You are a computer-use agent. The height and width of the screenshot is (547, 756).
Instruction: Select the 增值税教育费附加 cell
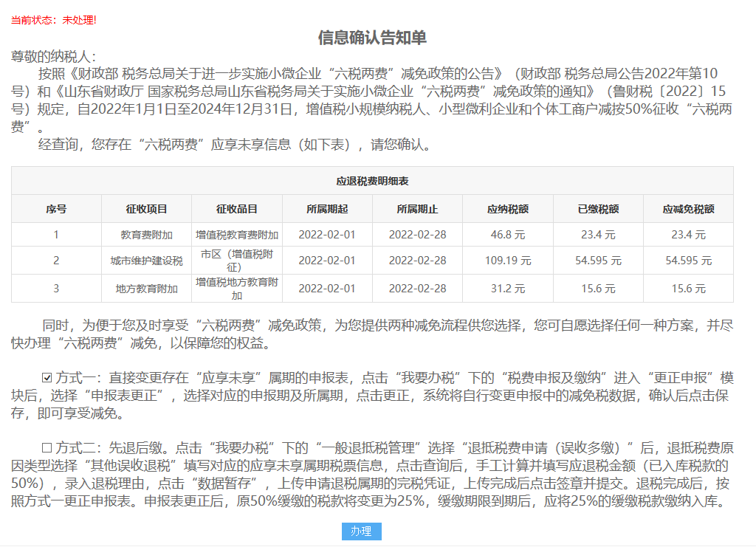click(x=237, y=235)
